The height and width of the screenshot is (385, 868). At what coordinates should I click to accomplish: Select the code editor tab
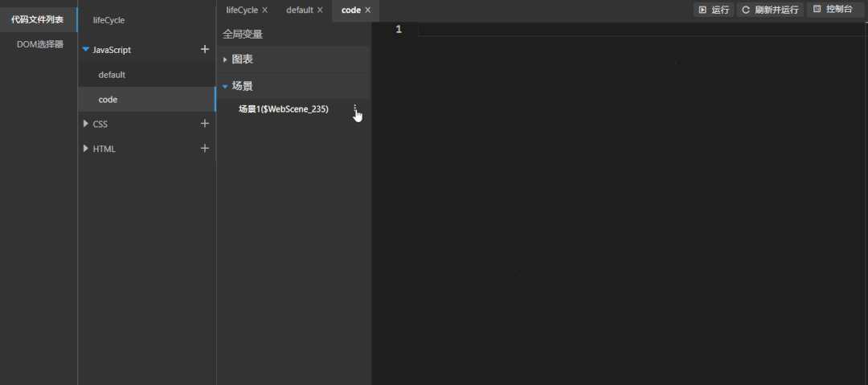click(x=351, y=10)
